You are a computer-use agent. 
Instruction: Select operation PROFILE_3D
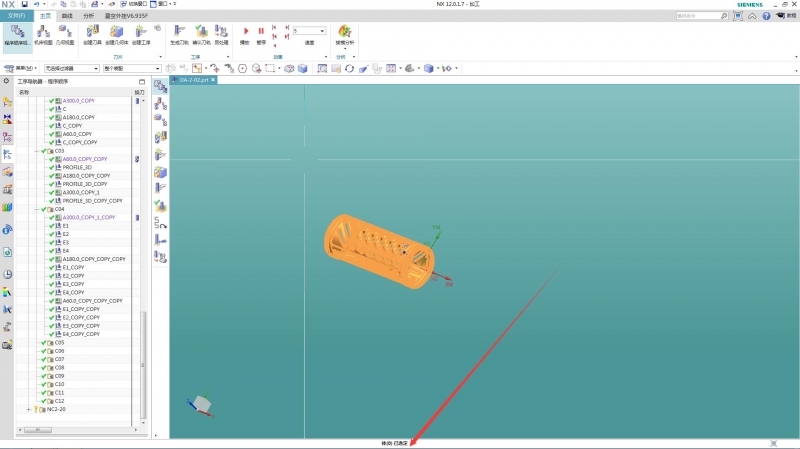coord(77,167)
